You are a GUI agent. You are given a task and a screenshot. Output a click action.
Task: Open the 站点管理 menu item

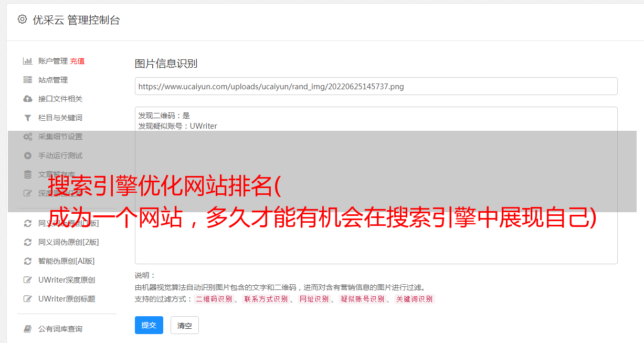click(53, 80)
